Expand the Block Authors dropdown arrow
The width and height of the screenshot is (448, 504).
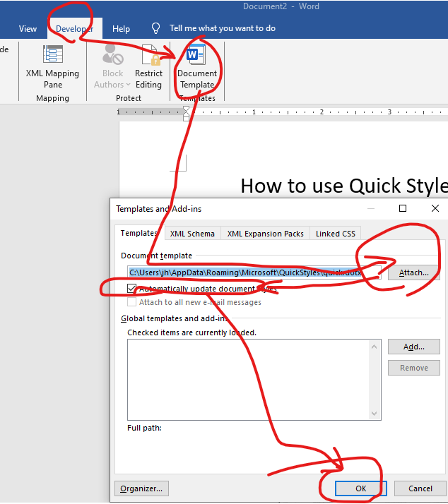point(128,85)
